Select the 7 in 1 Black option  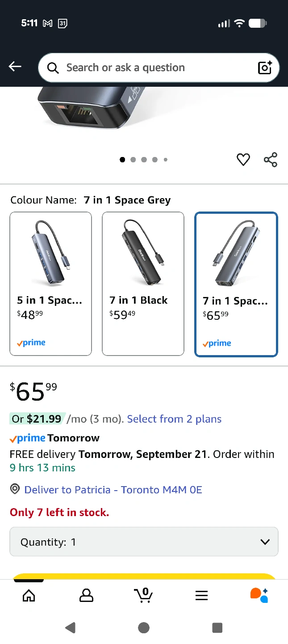click(143, 284)
